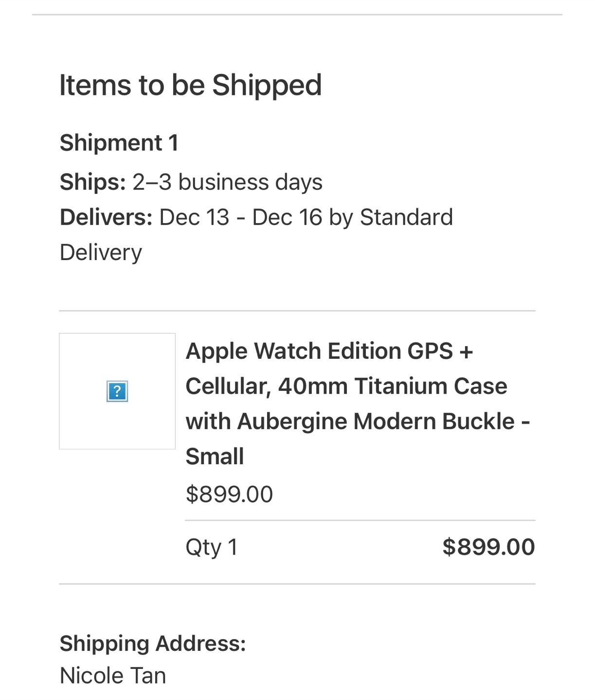Click the divider line above Qty 1
The height and width of the screenshot is (700, 595).
pos(360,520)
